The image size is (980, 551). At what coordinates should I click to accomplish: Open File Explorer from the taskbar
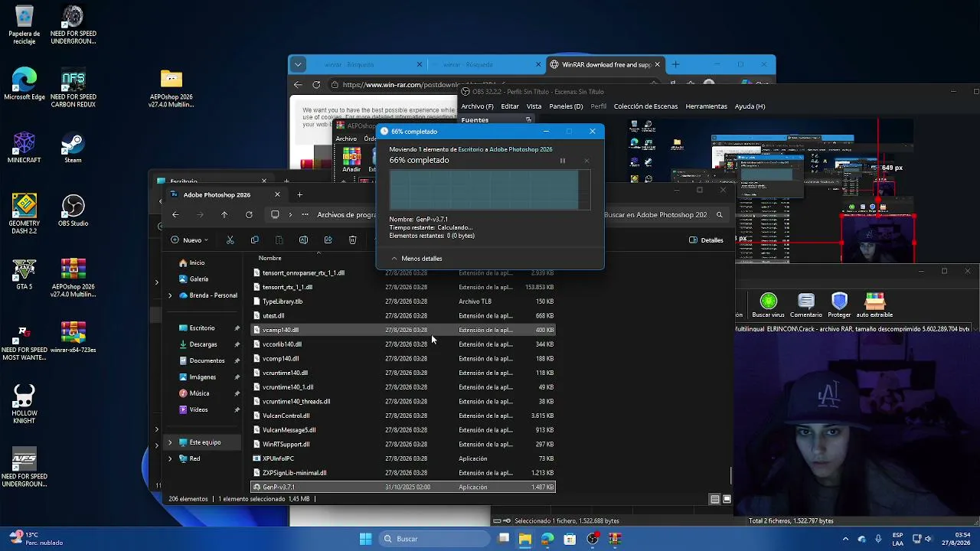(x=525, y=539)
